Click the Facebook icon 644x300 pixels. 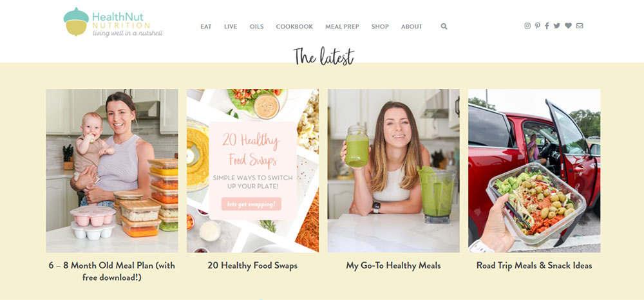coord(547,26)
